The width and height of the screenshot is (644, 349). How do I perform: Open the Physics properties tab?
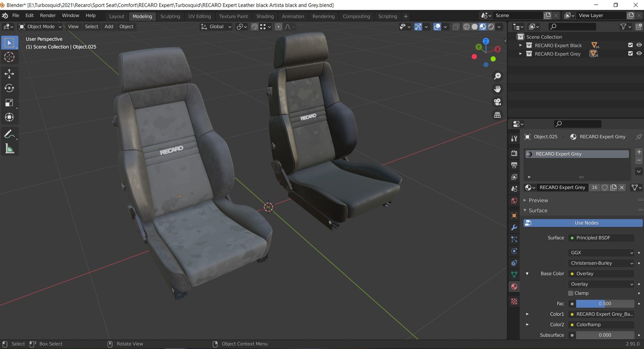pyautogui.click(x=514, y=251)
